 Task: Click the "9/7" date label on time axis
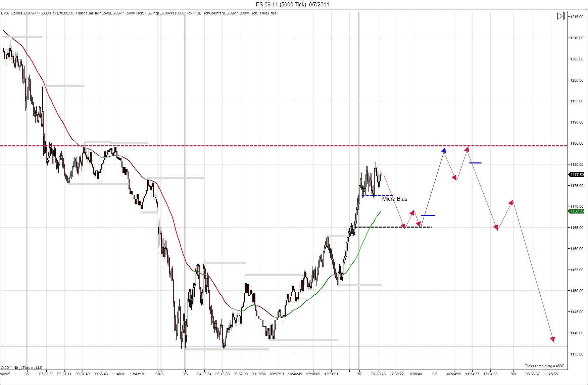coord(359,374)
